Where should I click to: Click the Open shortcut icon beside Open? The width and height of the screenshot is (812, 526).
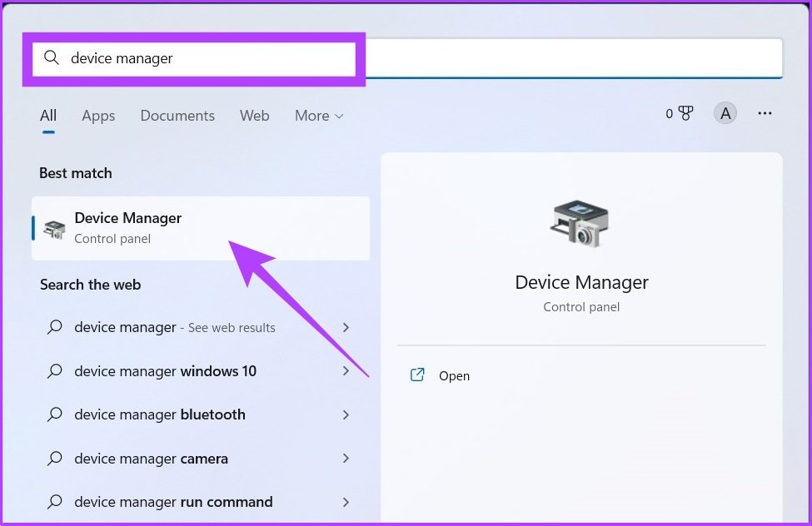[417, 375]
